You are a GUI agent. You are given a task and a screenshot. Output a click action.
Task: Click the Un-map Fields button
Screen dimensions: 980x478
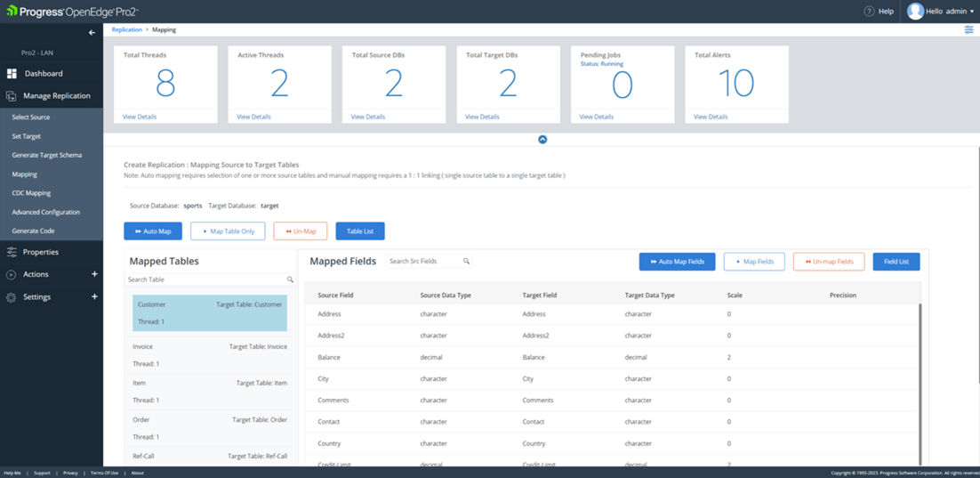click(828, 262)
